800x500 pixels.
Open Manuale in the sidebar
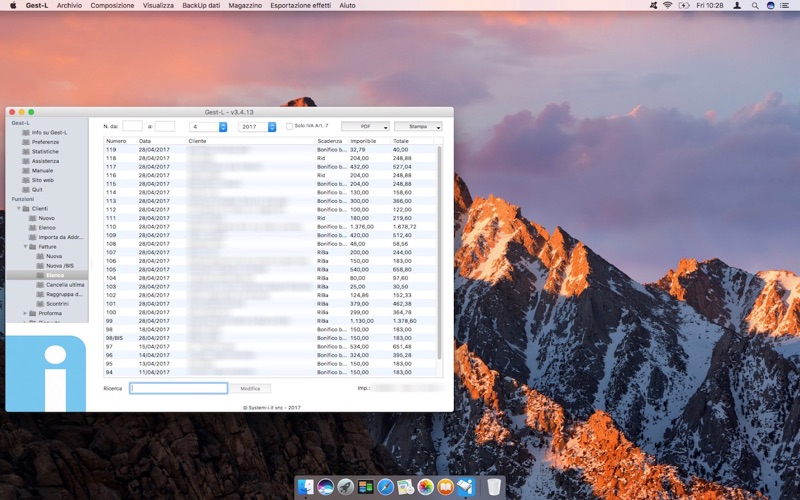coord(42,171)
